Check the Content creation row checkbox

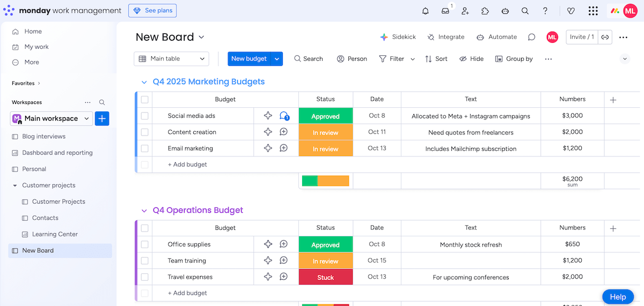tap(144, 132)
